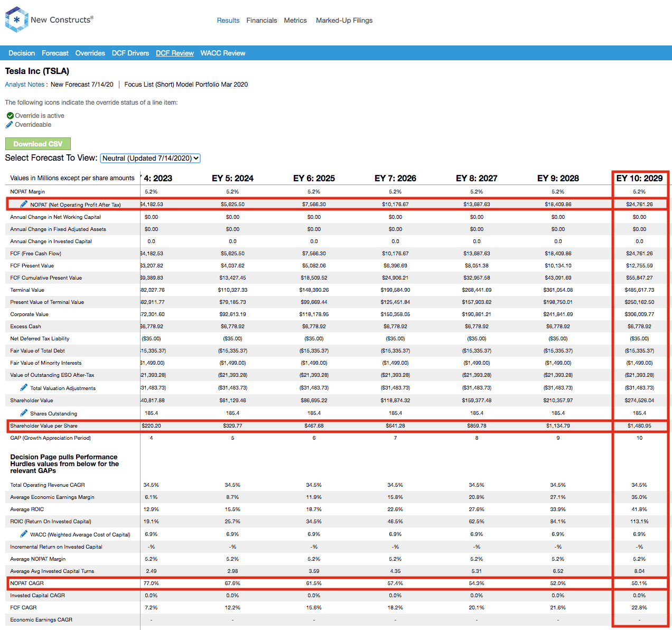Open the Metrics top navigation tab

tap(295, 20)
